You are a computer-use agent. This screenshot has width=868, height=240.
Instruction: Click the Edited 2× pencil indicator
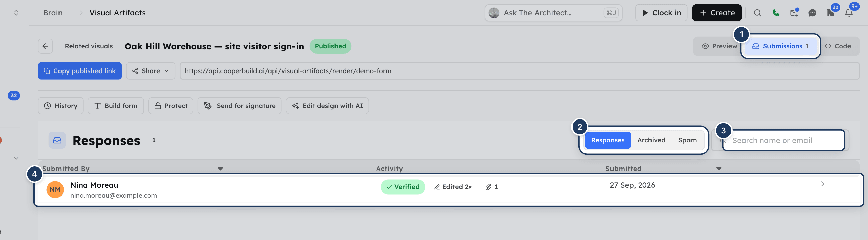[x=453, y=187]
